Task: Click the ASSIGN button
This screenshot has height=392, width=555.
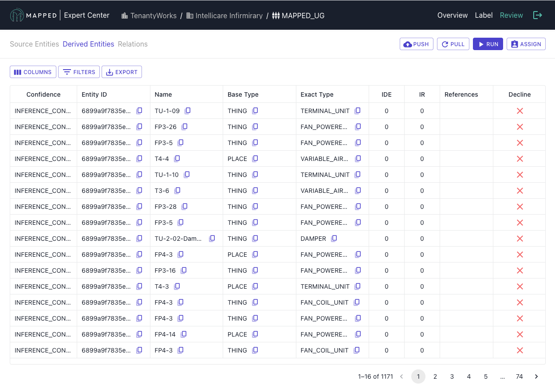Action: pos(526,44)
